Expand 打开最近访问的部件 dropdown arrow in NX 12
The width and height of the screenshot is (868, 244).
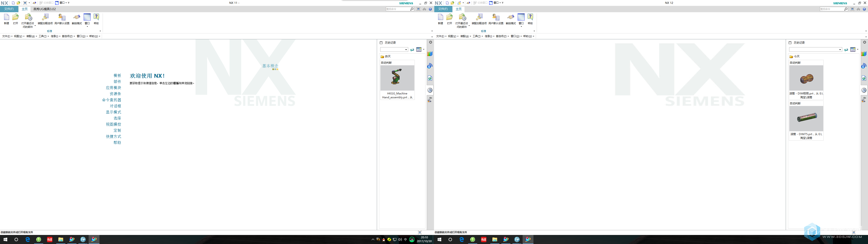pyautogui.click(x=469, y=26)
